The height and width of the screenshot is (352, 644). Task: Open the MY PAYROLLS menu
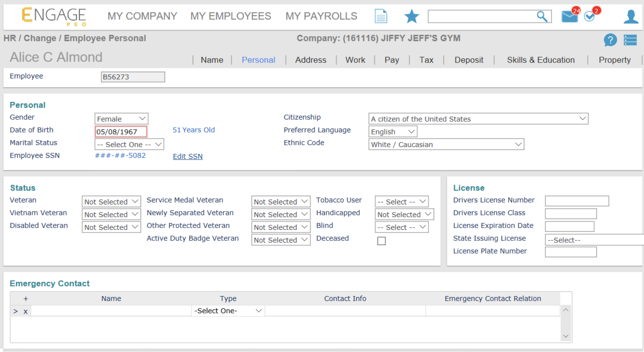(x=321, y=16)
